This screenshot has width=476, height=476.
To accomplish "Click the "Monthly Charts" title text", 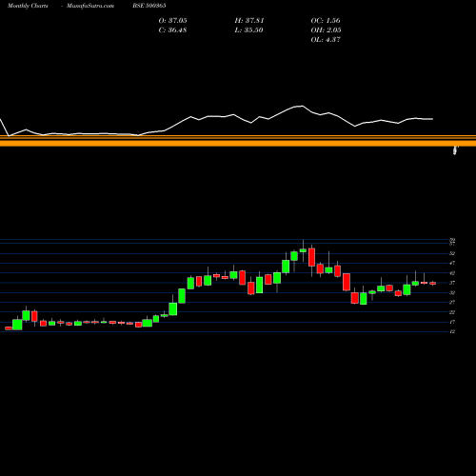I will tap(28, 6).
